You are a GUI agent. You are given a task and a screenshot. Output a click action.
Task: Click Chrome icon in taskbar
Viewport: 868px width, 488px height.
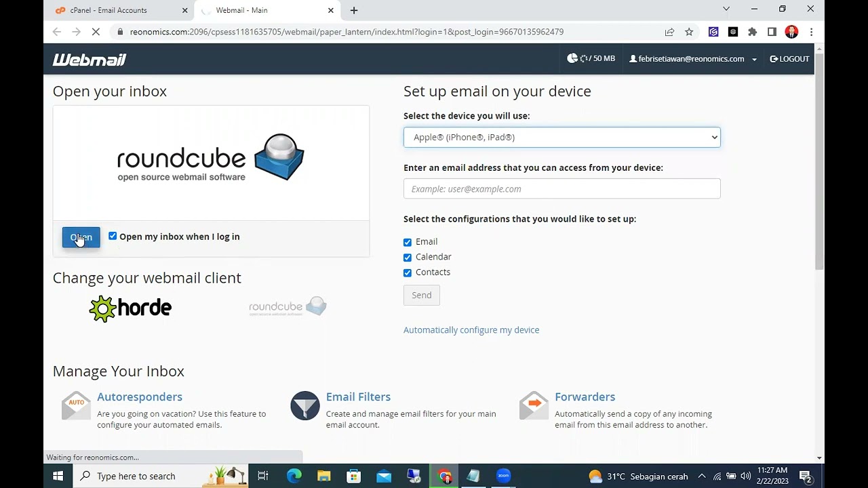pyautogui.click(x=444, y=476)
